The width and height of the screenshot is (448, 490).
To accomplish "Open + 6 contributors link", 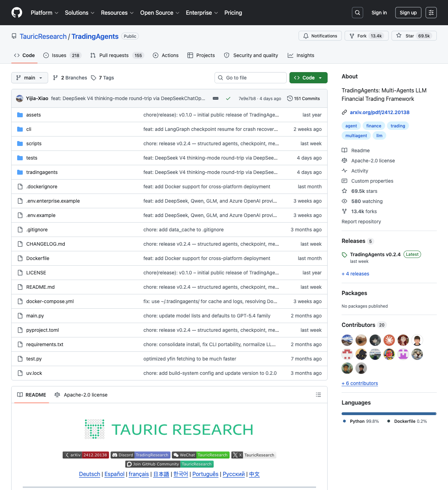I will coord(360,383).
